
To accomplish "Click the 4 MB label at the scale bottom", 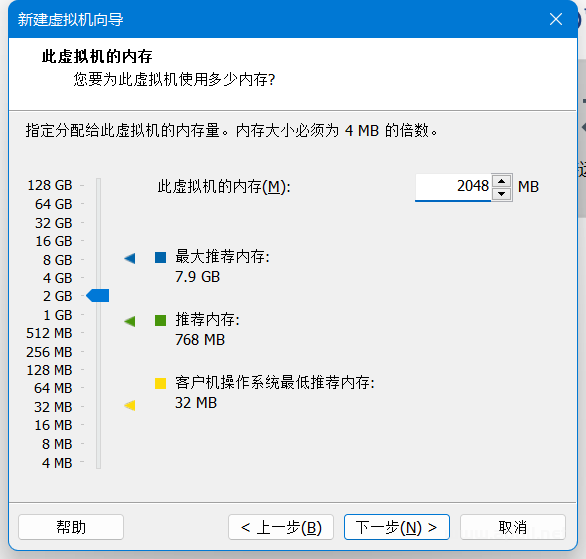I will pos(57,463).
